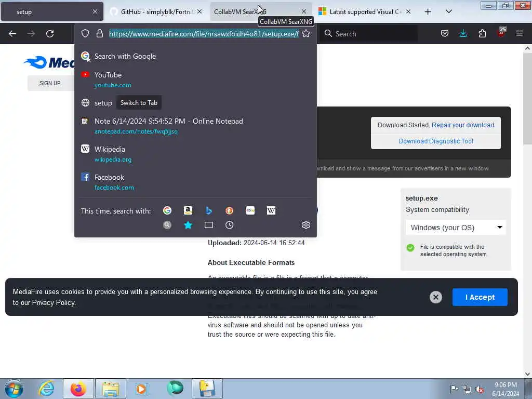Viewport: 532px width, 399px height.
Task: Click the MediaFire logo
Action: (x=49, y=62)
